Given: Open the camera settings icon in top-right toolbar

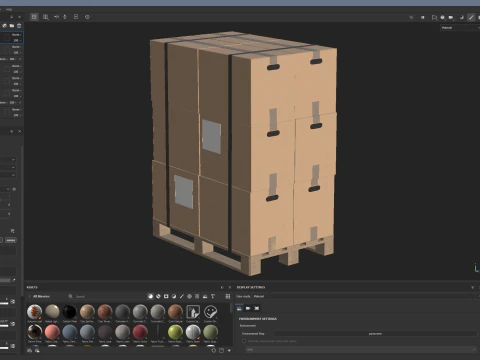Looking at the screenshot, I should tap(451, 17).
